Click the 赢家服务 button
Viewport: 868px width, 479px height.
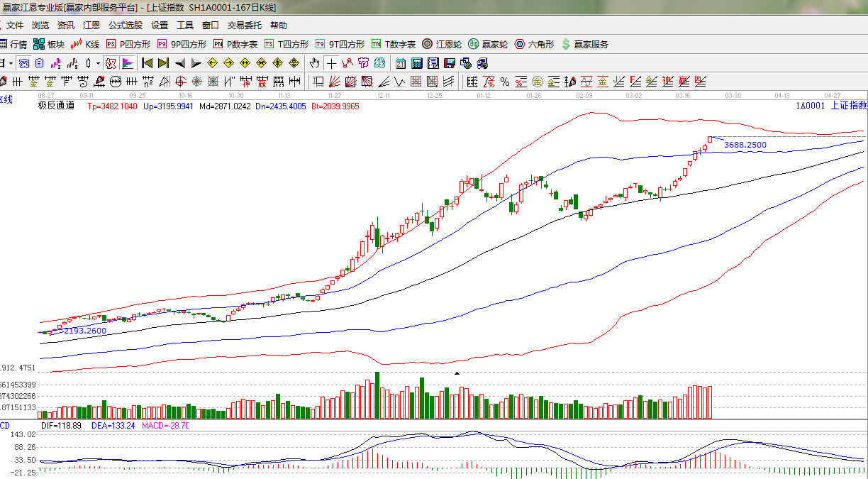(585, 44)
